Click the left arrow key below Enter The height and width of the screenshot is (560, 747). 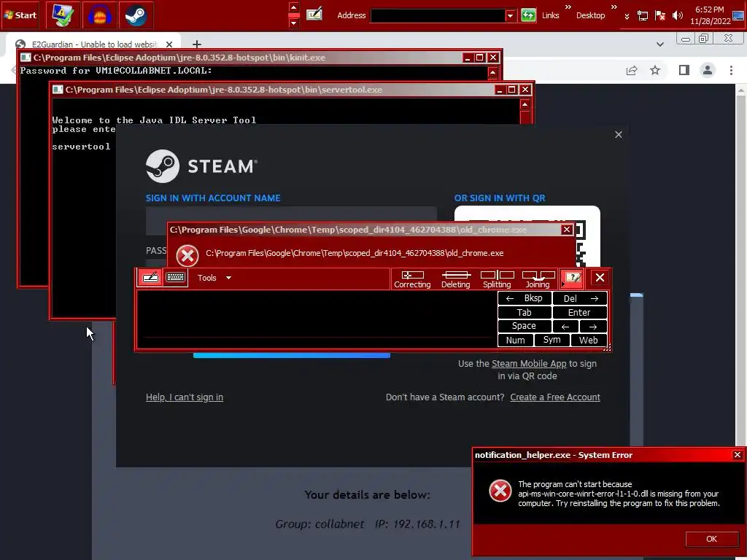tap(565, 326)
